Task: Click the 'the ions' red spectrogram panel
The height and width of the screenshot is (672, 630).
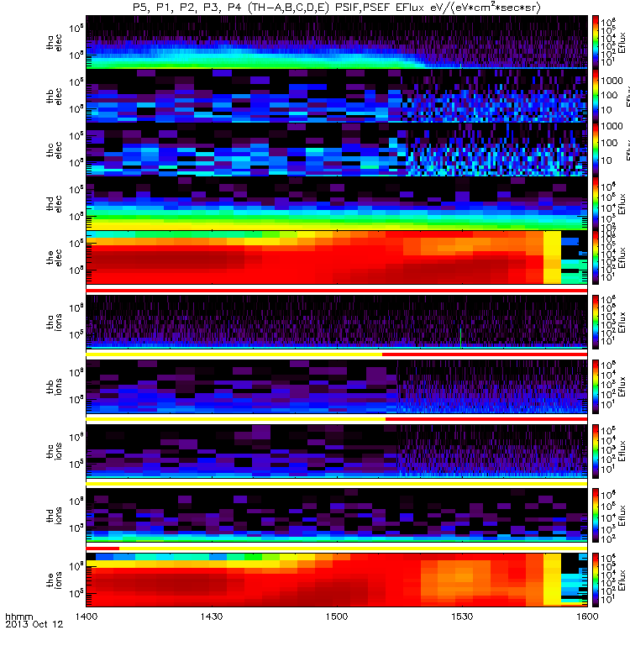Action: click(x=337, y=580)
